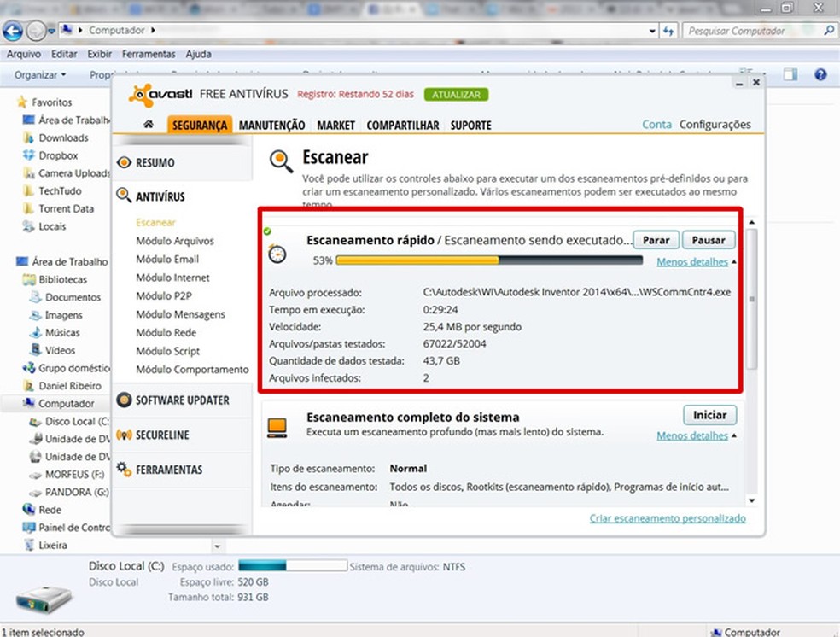Go forward in Explorer

coord(36,31)
